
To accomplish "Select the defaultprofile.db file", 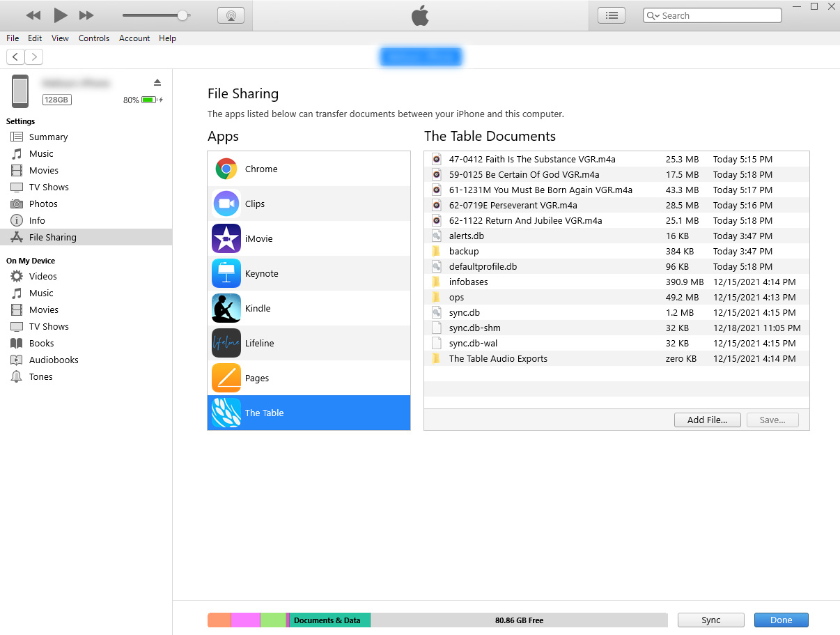I will pos(616,266).
